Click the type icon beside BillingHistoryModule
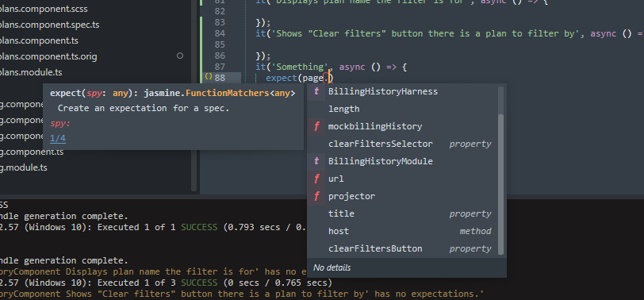The width and height of the screenshot is (644, 300). pyautogui.click(x=316, y=161)
